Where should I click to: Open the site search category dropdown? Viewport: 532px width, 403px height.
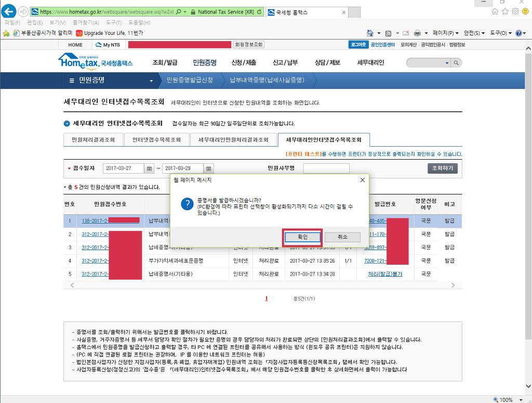pos(447,63)
